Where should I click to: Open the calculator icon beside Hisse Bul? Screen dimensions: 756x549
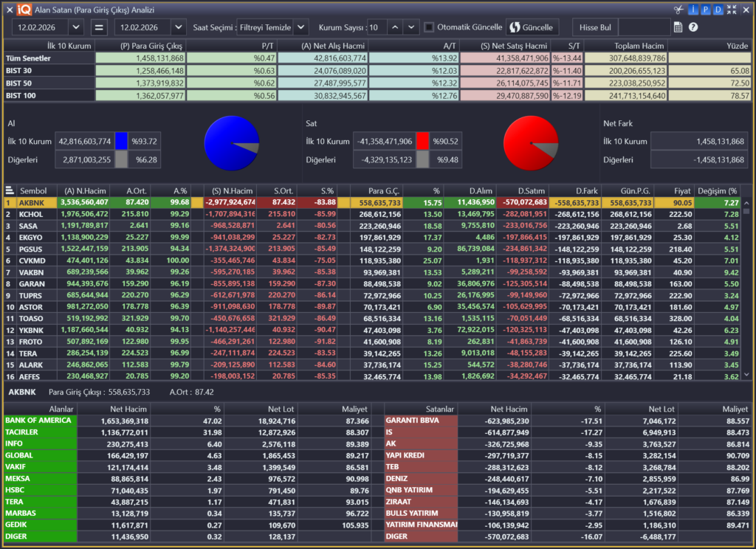tap(678, 27)
